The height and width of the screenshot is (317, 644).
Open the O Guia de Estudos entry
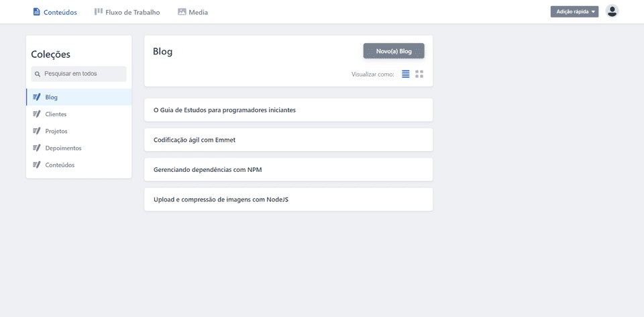[x=288, y=109]
